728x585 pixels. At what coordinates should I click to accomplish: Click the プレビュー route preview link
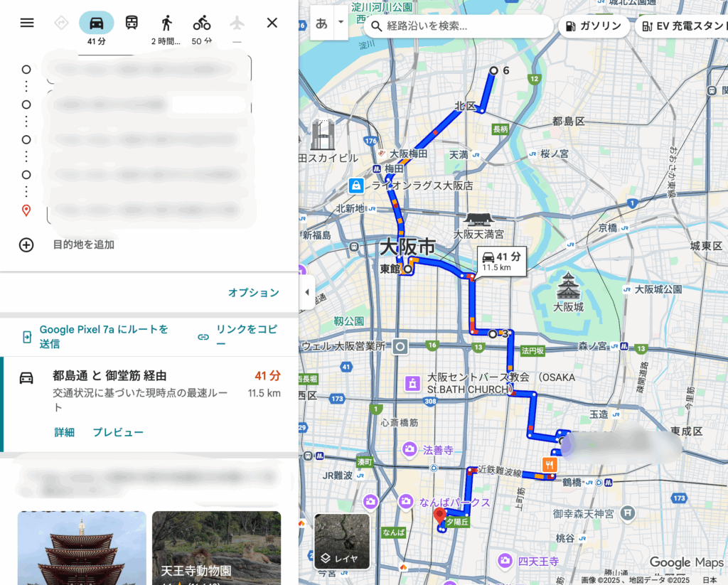click(118, 432)
